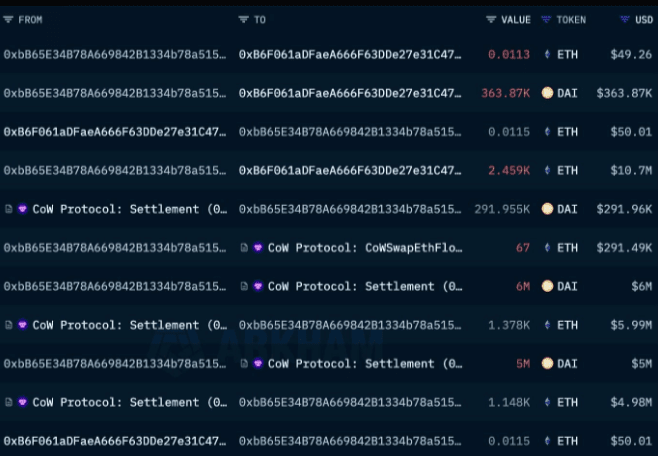Click CoW Protocol logo in the $6M row

[258, 286]
